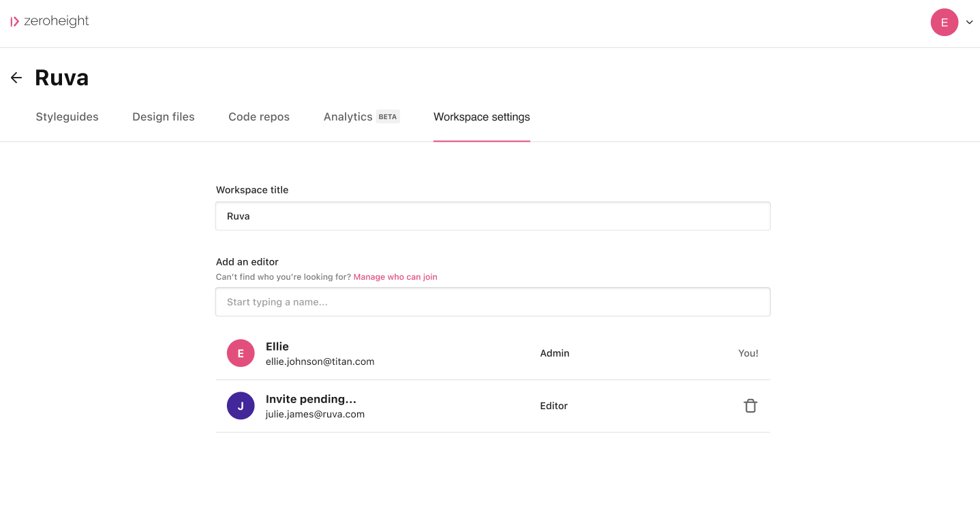Click Ellie's pink avatar

241,353
